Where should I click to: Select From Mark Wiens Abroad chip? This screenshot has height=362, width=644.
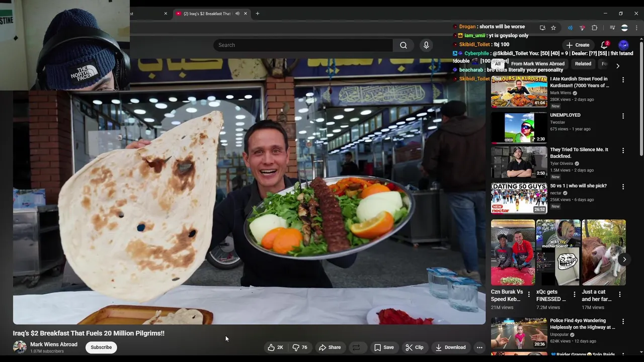click(537, 64)
